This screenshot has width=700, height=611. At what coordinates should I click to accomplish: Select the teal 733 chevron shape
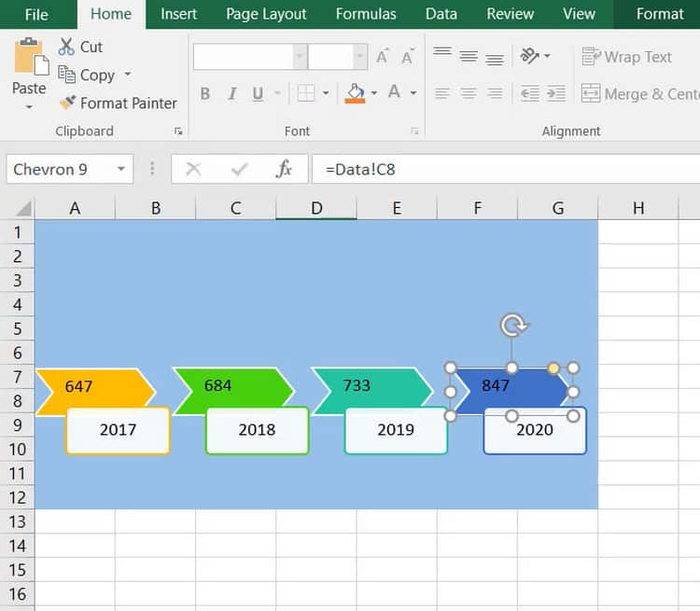[373, 385]
